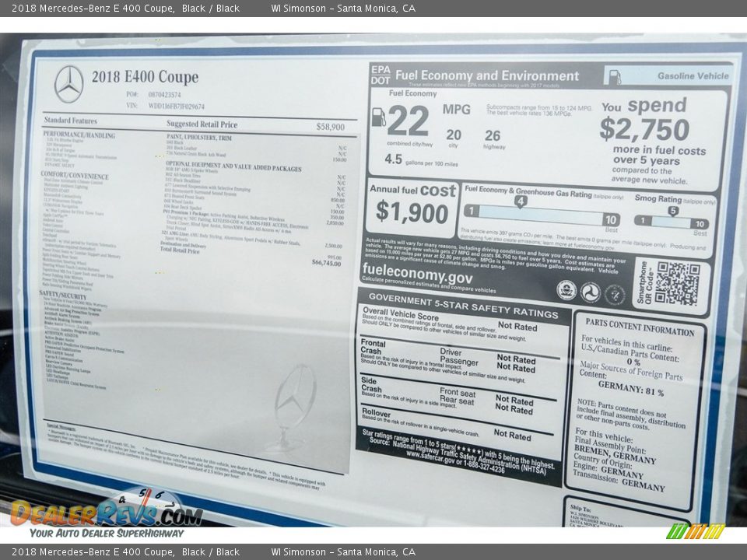Click the fueleconomy.gov web address
The image size is (747, 560).
pos(417,276)
